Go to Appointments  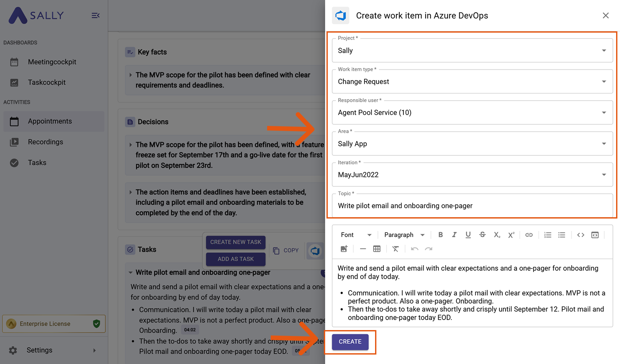point(54,121)
